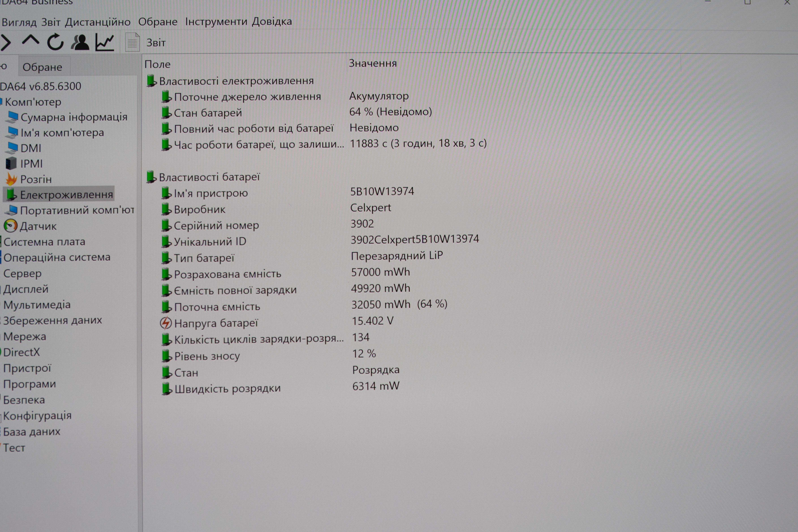Select the Датчик tree item
This screenshot has width=798, height=532.
[38, 226]
